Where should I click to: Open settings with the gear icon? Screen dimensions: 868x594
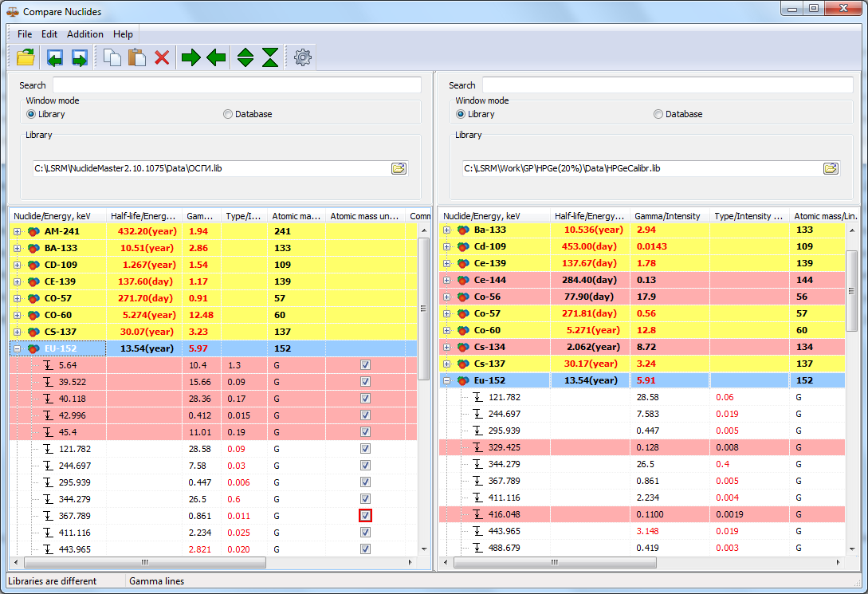coord(302,57)
